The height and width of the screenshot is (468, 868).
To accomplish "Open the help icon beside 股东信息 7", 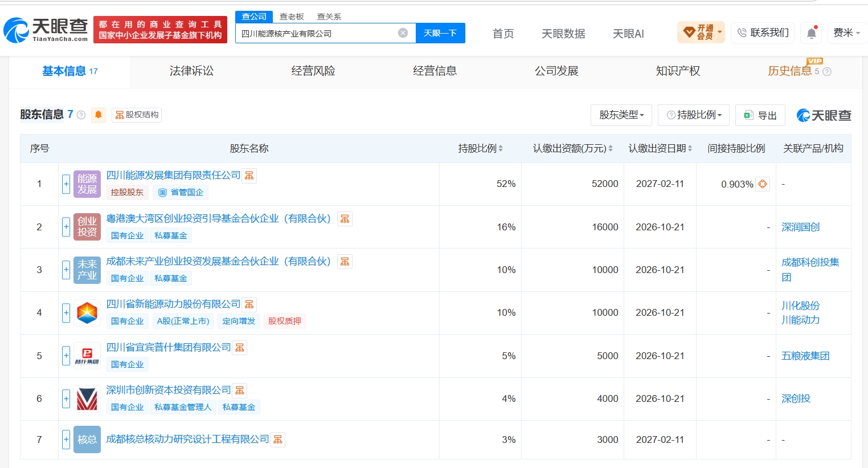I will click(81, 115).
